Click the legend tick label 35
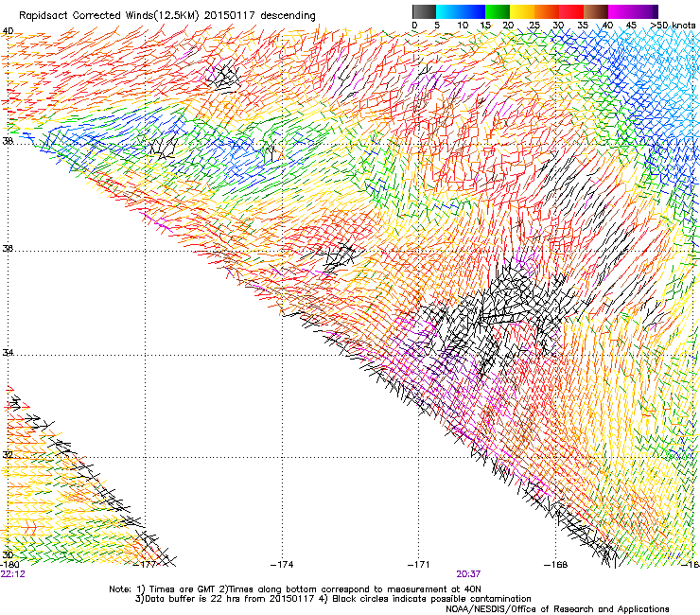 point(583,26)
